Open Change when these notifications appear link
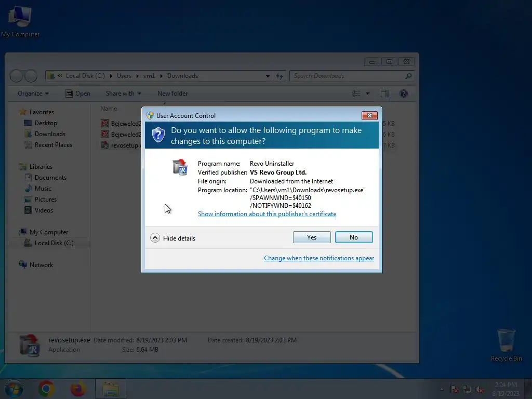 [319, 258]
